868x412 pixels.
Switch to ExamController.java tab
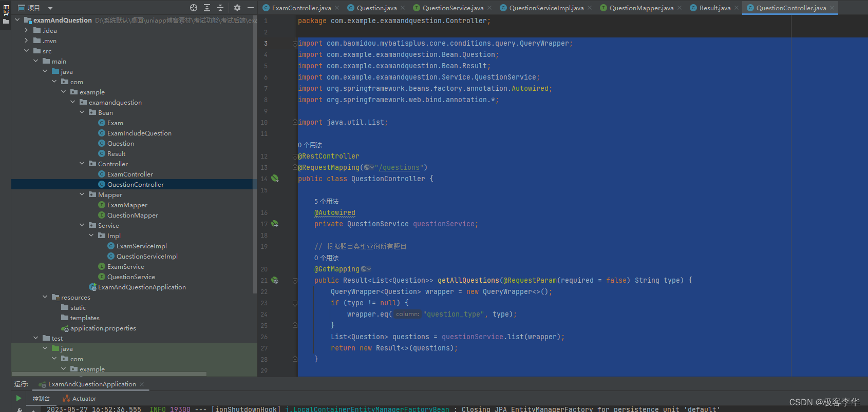pyautogui.click(x=301, y=8)
